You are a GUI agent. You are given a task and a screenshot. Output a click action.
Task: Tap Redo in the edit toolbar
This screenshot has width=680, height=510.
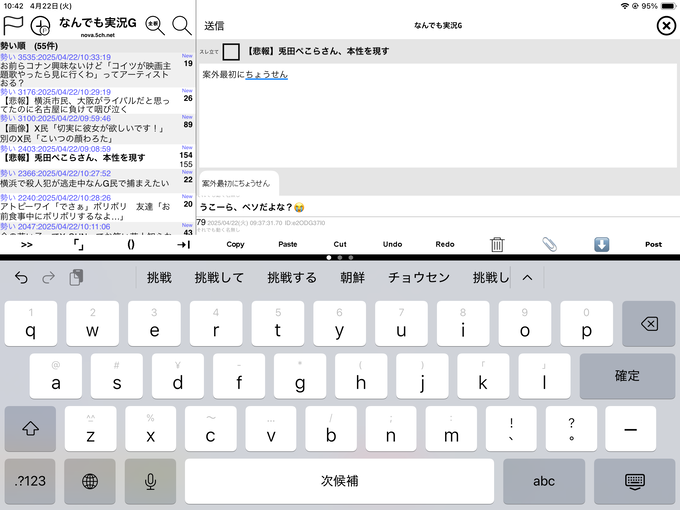coord(445,244)
